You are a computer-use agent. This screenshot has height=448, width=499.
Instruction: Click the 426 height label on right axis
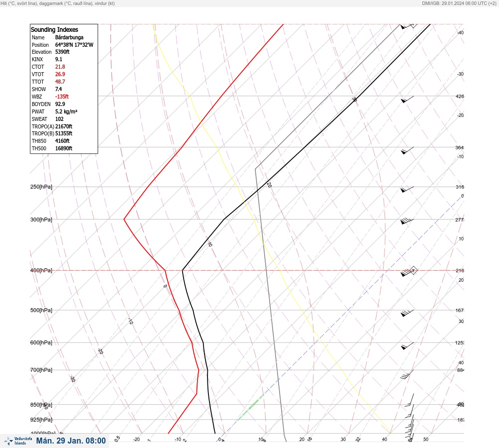(460, 96)
